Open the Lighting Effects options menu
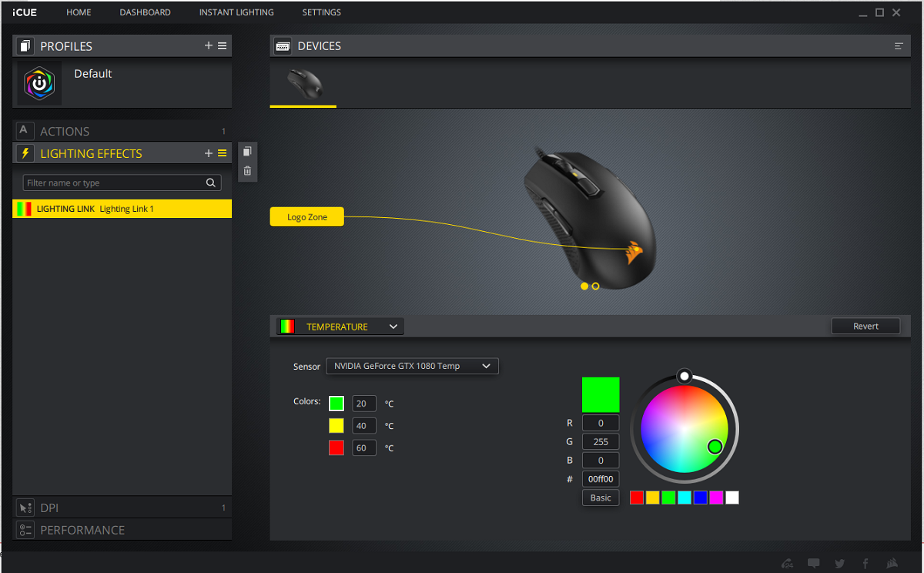 point(223,153)
